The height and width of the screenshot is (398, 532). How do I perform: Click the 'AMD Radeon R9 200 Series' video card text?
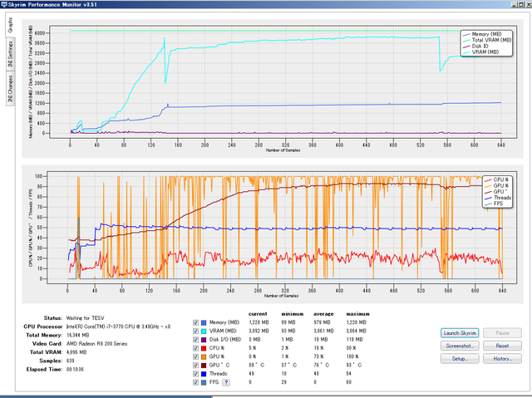pyautogui.click(x=96, y=344)
